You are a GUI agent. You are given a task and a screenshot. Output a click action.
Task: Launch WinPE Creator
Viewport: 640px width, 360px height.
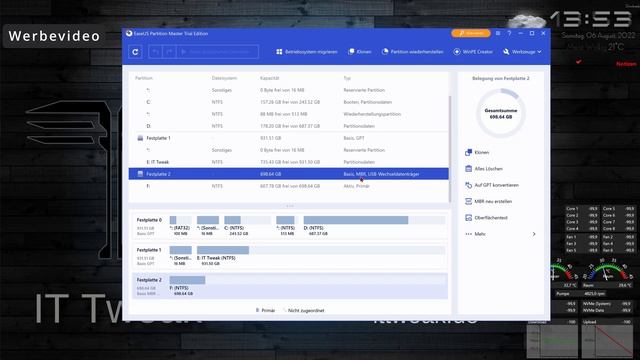pyautogui.click(x=473, y=52)
